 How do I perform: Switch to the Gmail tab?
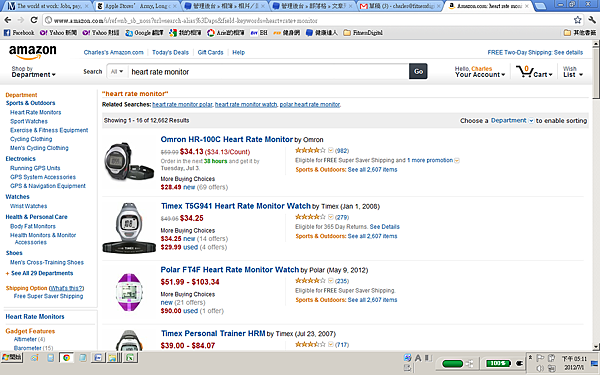pos(400,6)
